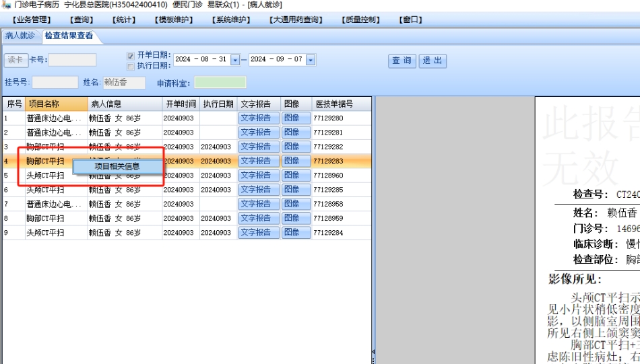The height and width of the screenshot is (364, 640).
Task: Open the start date 2024-08-31 dropdown
Action: [x=235, y=60]
